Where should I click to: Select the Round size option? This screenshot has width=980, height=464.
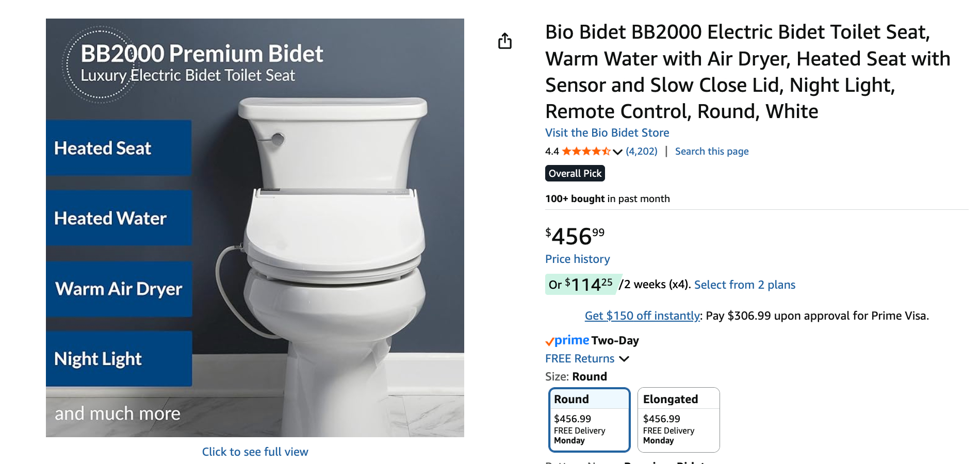point(589,419)
